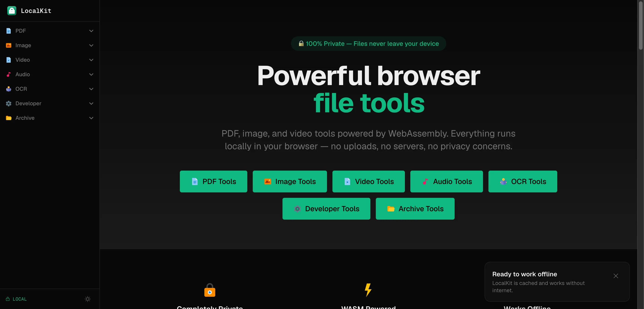Click the Video Tools button

[x=369, y=181]
